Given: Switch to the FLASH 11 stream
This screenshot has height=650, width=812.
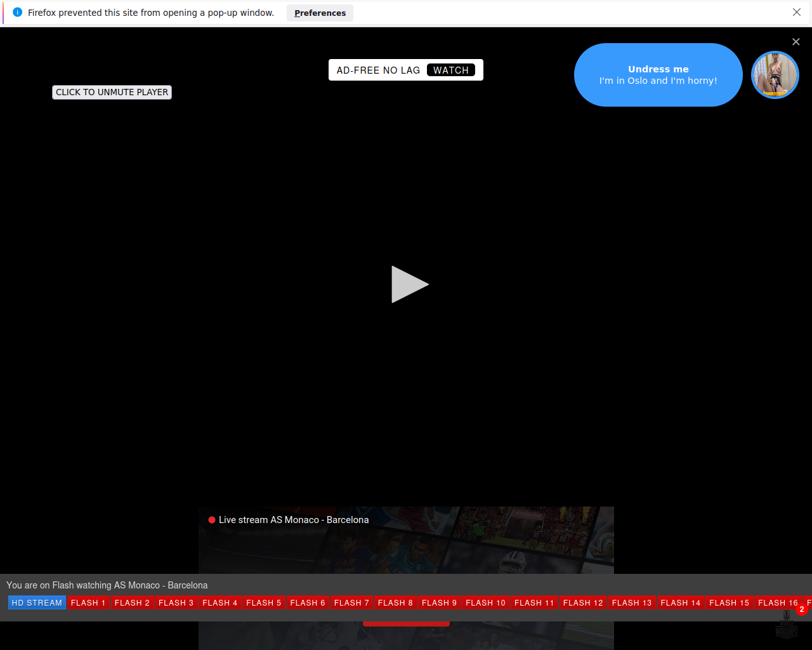Looking at the screenshot, I should click(534, 602).
